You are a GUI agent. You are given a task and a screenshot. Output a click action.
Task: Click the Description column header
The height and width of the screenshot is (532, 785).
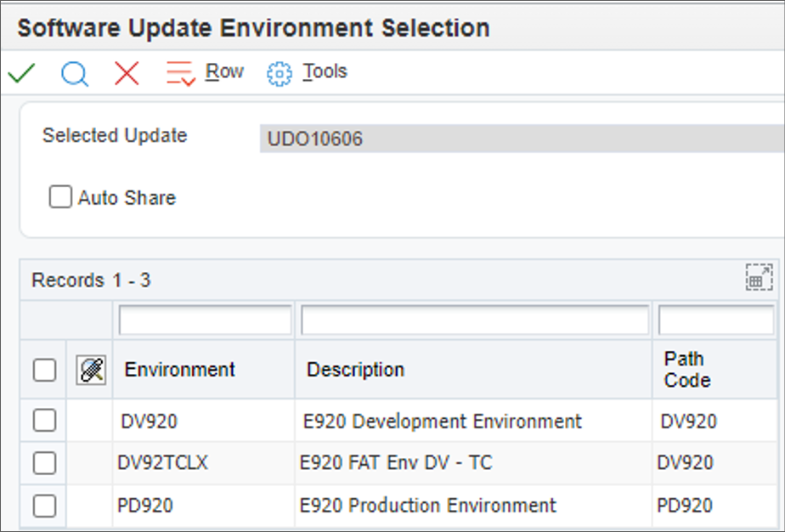click(x=355, y=370)
